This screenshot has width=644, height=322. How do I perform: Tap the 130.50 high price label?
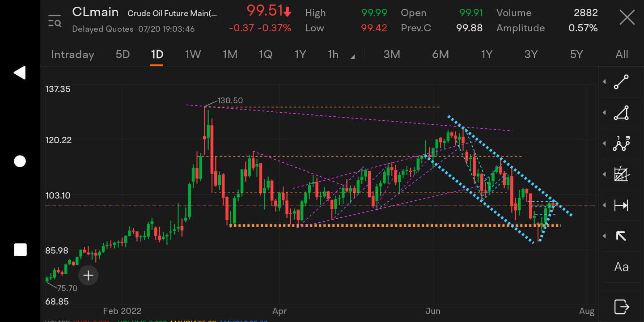[x=230, y=101]
